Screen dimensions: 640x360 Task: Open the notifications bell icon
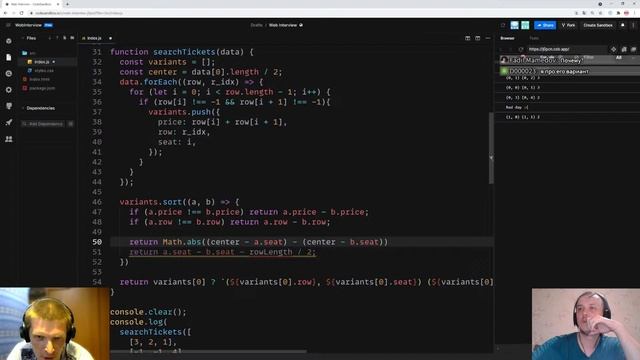(x=623, y=25)
